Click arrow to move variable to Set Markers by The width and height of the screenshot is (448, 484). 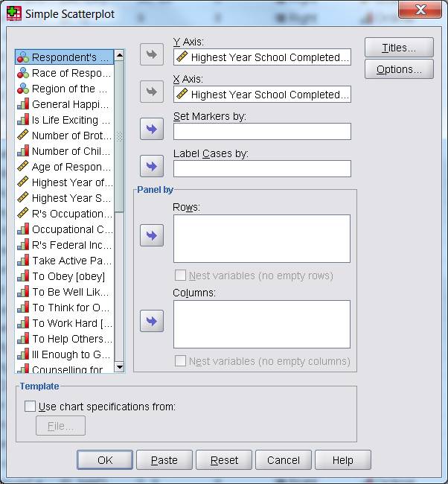coord(152,130)
